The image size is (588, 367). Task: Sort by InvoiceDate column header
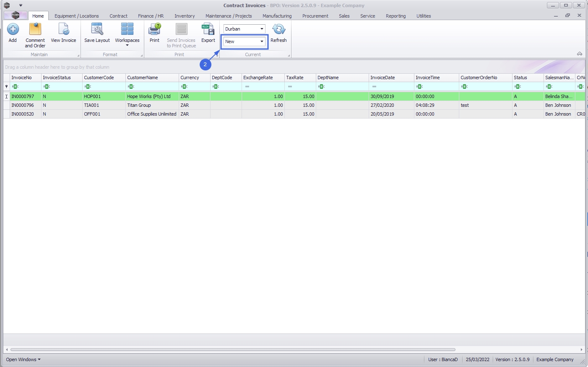[x=391, y=78]
